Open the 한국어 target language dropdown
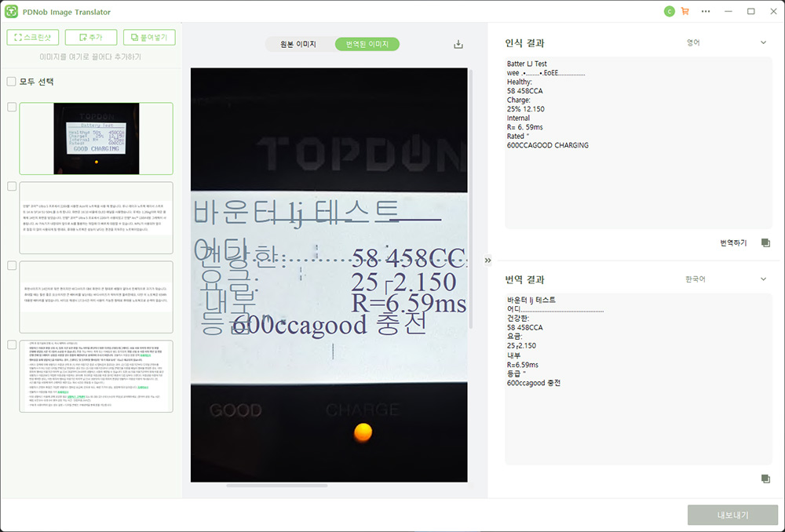Screen dimensions: 785x532 (725, 279)
